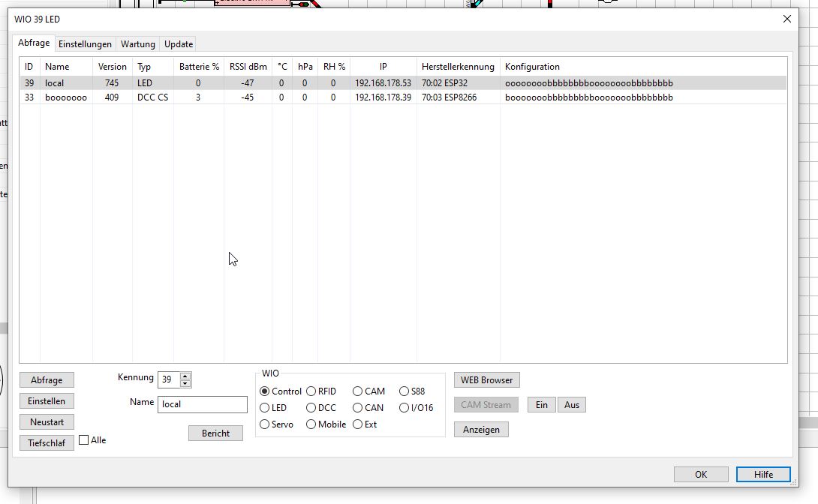Select the Servo radio option
The image size is (818, 504).
[265, 424]
